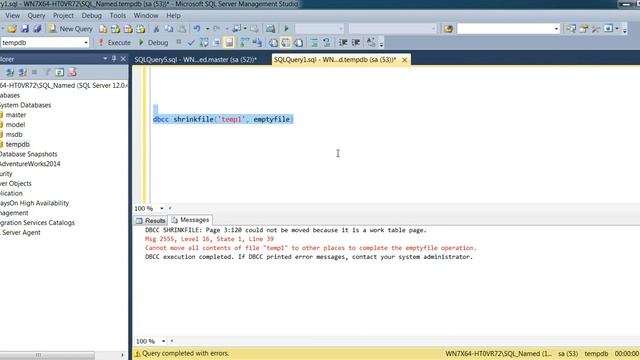Toggle Include Client Statistics icon
Image resolution: width=640 pixels, height=360 pixels.
coord(257,42)
